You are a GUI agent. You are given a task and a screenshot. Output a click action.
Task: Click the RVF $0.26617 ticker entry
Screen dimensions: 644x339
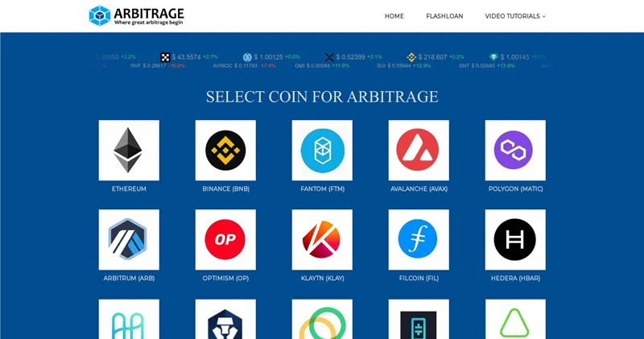(x=157, y=66)
